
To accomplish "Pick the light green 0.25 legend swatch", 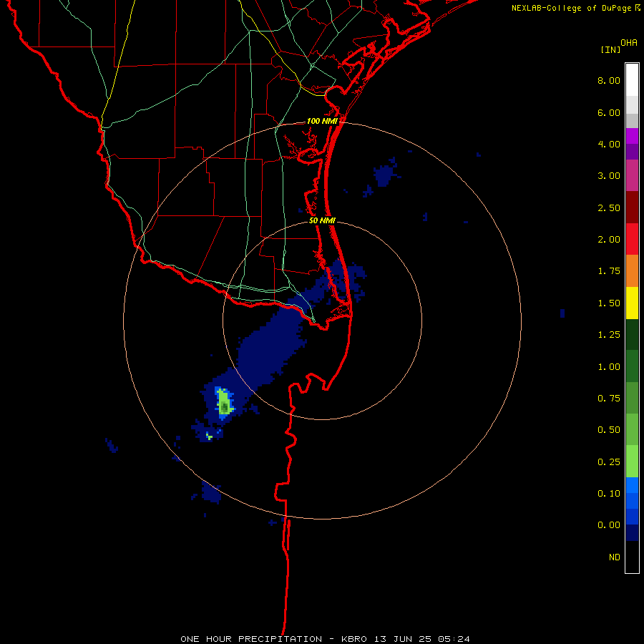I will pyautogui.click(x=632, y=462).
